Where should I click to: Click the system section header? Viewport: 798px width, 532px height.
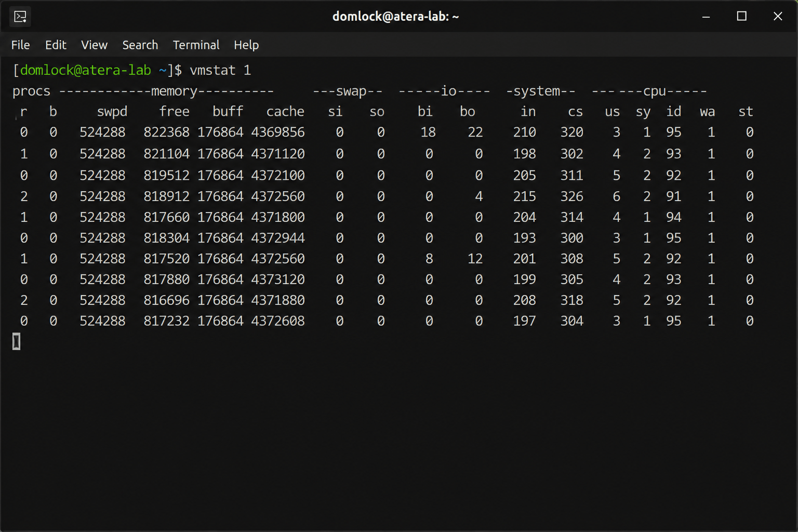pos(541,91)
